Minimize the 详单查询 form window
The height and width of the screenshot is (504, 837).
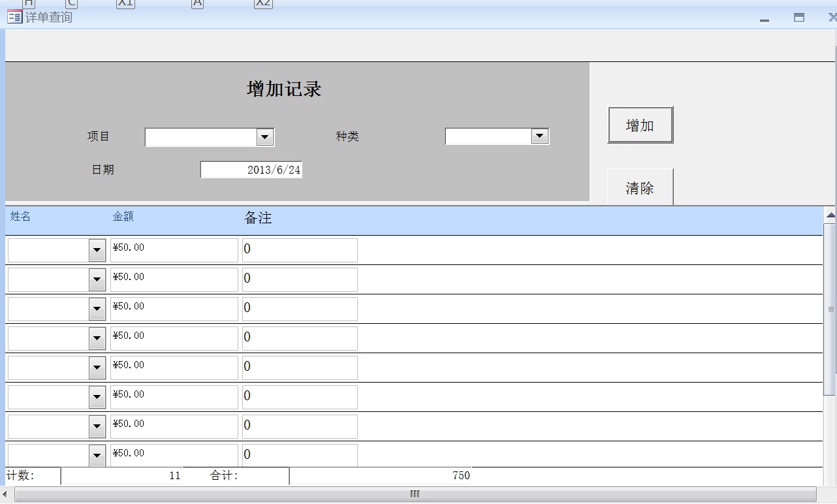click(x=765, y=19)
